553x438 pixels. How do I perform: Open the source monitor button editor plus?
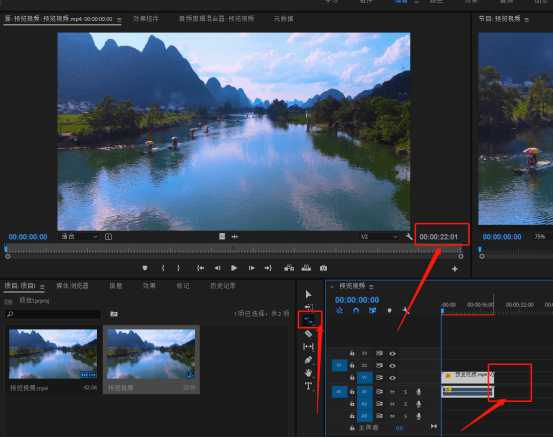click(x=455, y=269)
